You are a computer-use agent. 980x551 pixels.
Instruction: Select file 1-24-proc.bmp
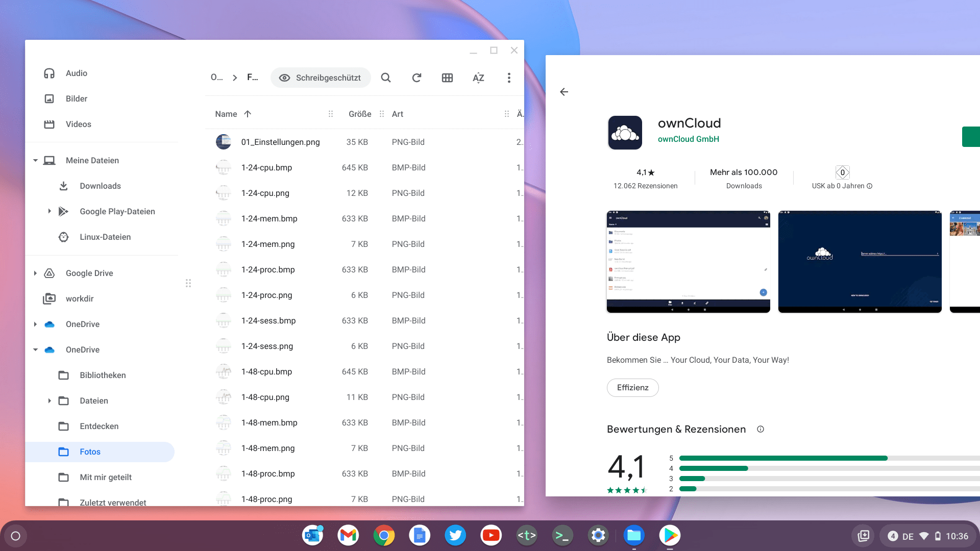364,269
